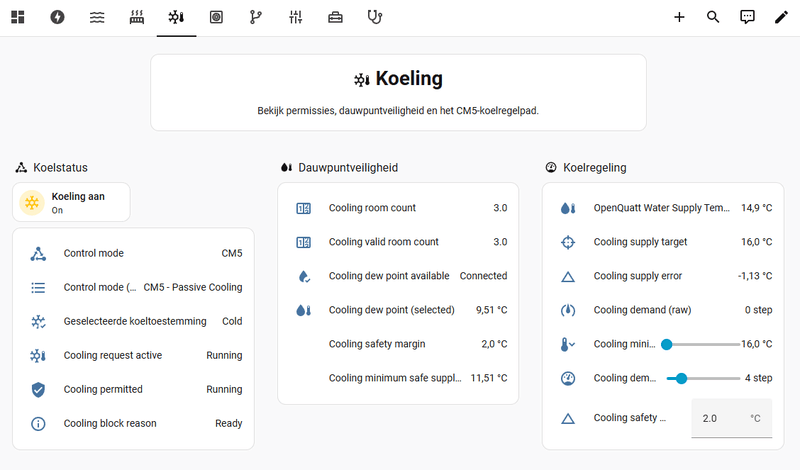Image resolution: width=800 pixels, height=470 pixels.
Task: Open Cooling minimum safe supply 11,51 °C row
Action: tap(398, 378)
